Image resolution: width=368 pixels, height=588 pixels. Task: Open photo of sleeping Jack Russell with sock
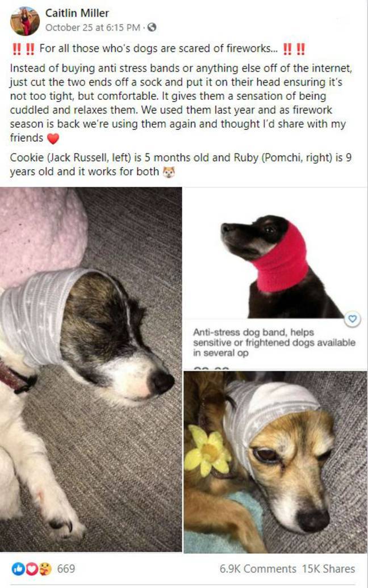(x=91, y=369)
